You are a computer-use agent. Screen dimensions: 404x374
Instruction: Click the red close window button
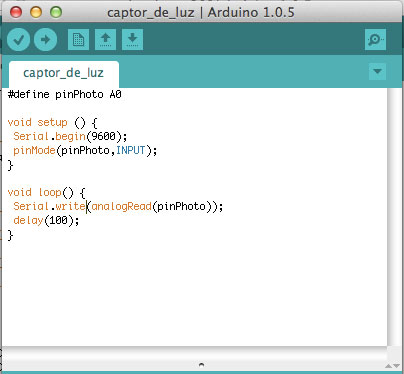16,12
